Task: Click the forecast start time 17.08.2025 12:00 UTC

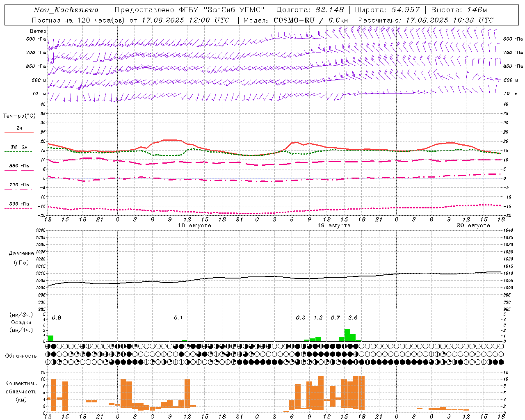Action: click(x=185, y=20)
